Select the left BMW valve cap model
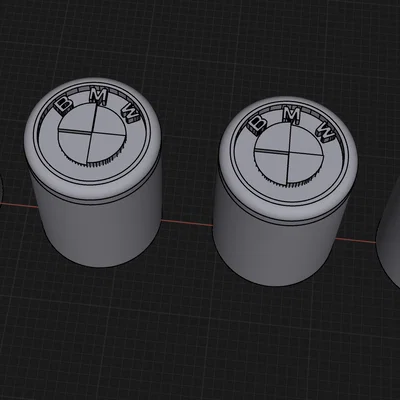This screenshot has width=400, height=400. (93, 172)
